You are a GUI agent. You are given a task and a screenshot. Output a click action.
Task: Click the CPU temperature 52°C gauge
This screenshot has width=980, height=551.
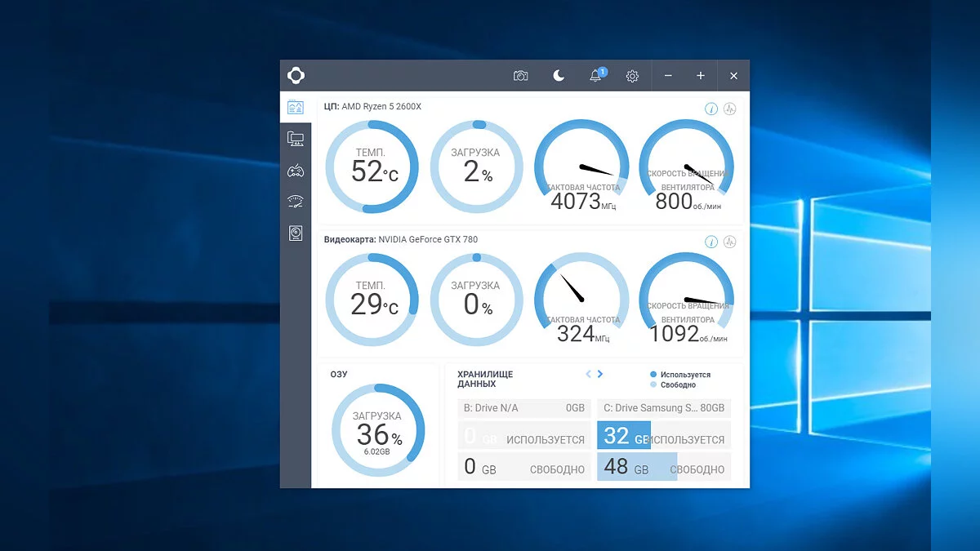point(372,167)
